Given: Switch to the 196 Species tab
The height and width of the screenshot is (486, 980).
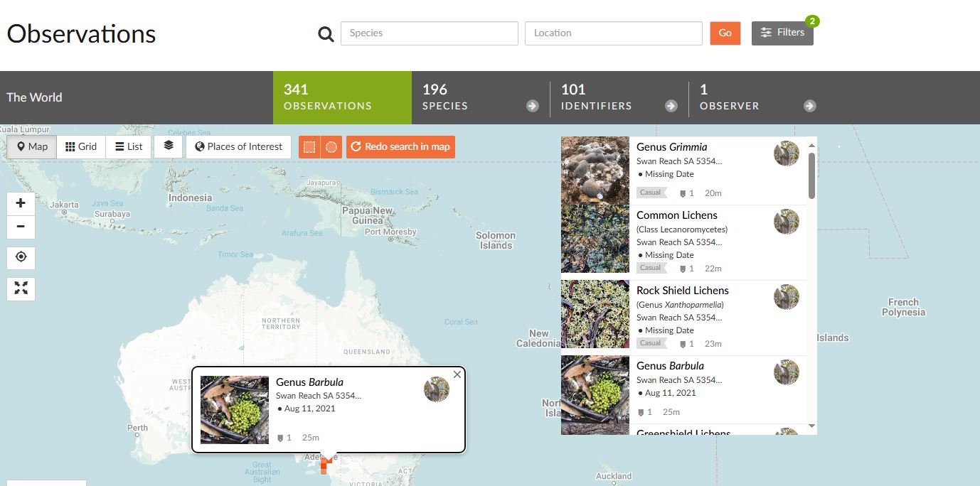Looking at the screenshot, I should point(481,97).
